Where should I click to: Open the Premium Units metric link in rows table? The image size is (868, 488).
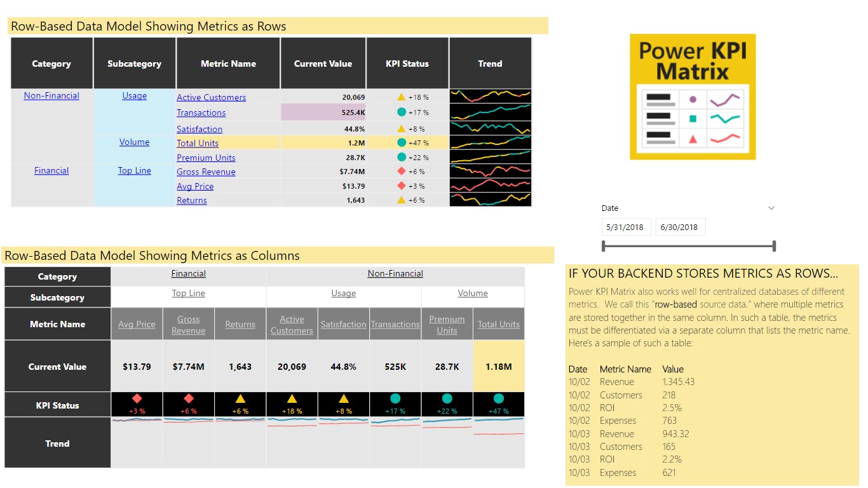click(x=206, y=158)
